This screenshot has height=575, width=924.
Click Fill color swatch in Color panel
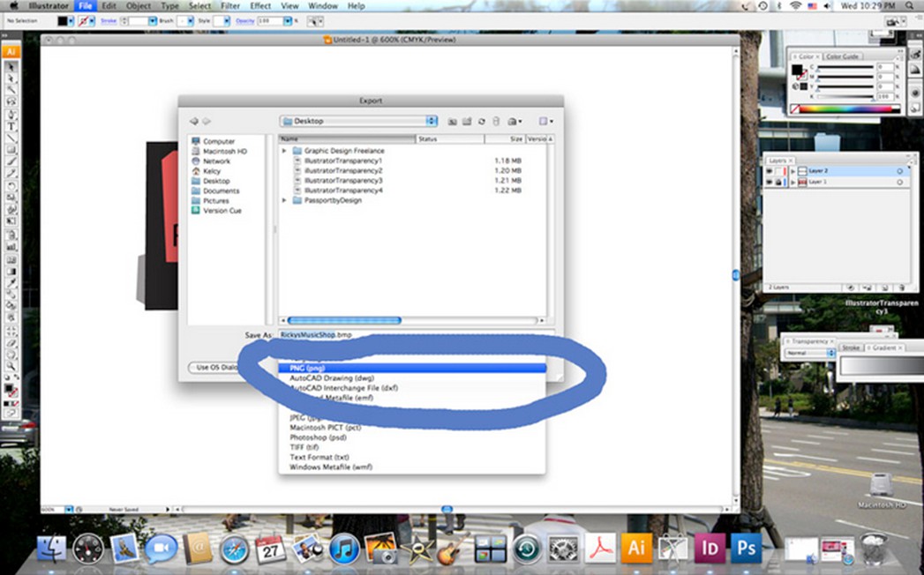coord(797,70)
